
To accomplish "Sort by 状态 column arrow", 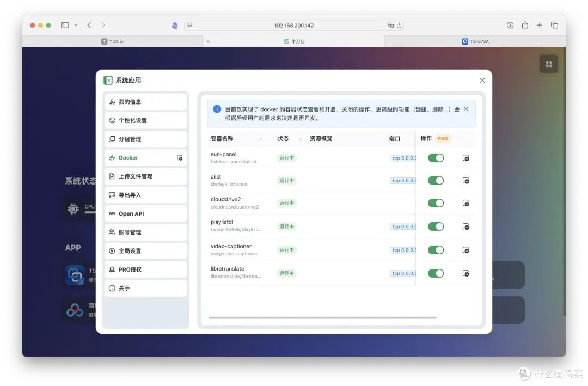I will point(301,138).
